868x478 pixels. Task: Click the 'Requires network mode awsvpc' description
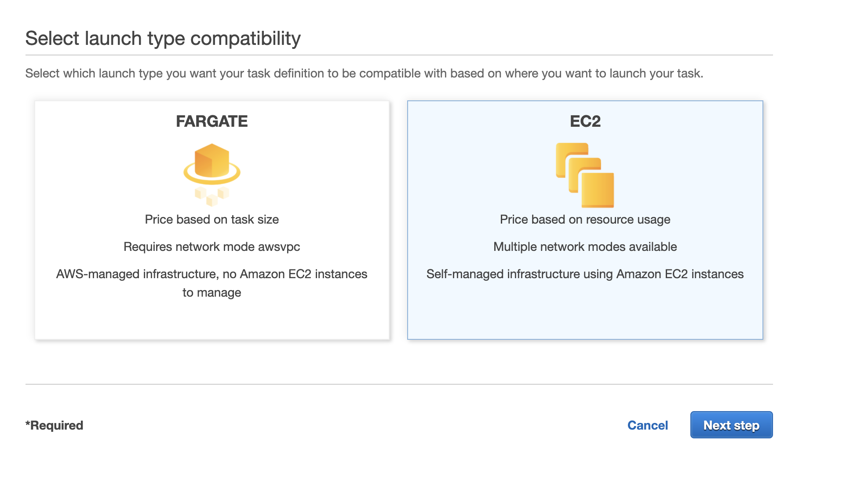point(212,247)
